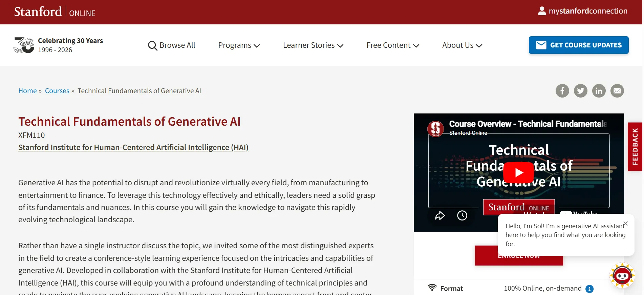Click the mystanfordconnection link text

(x=588, y=11)
